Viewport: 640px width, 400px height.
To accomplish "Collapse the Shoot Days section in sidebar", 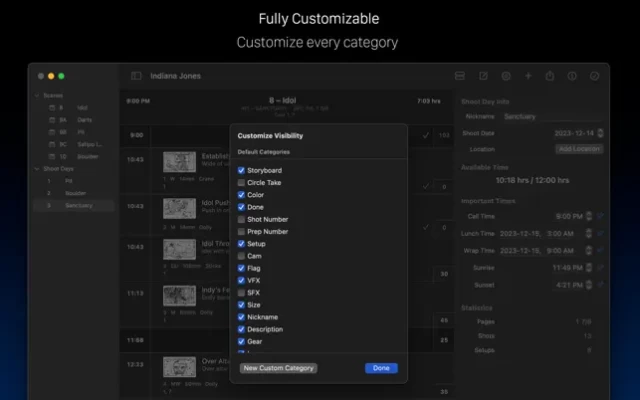I will point(36,169).
